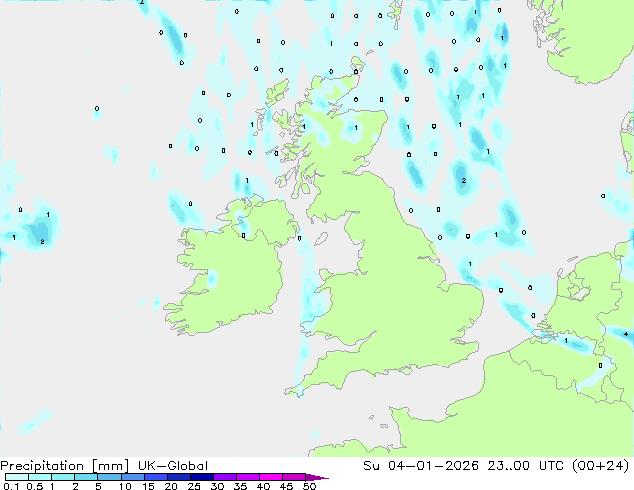Click the "Precipitation [mm]" title text
This screenshot has width=634, height=490.
pos(65,466)
